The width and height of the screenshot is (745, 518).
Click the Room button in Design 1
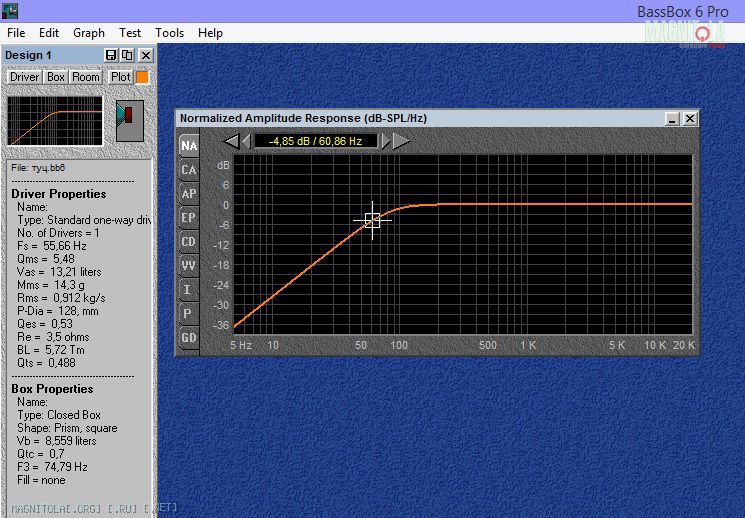(x=86, y=77)
